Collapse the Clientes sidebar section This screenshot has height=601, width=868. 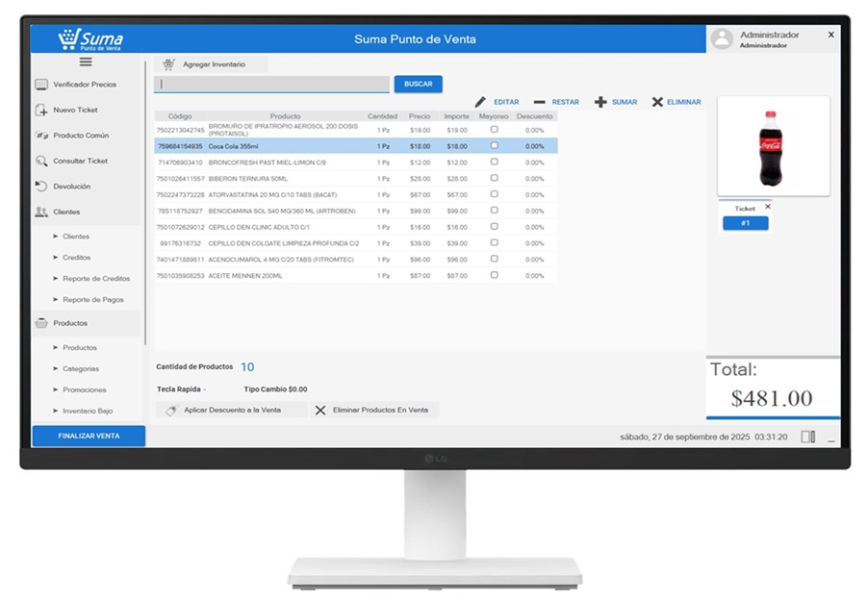point(66,213)
